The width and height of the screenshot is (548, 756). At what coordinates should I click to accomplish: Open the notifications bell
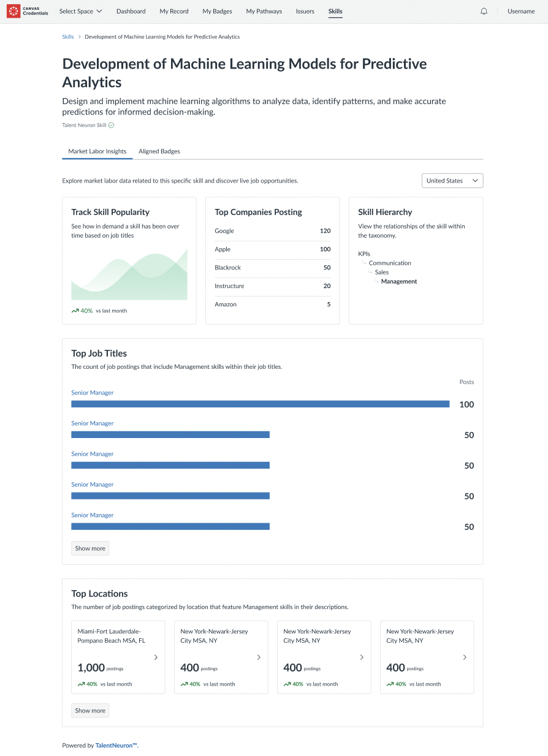484,11
